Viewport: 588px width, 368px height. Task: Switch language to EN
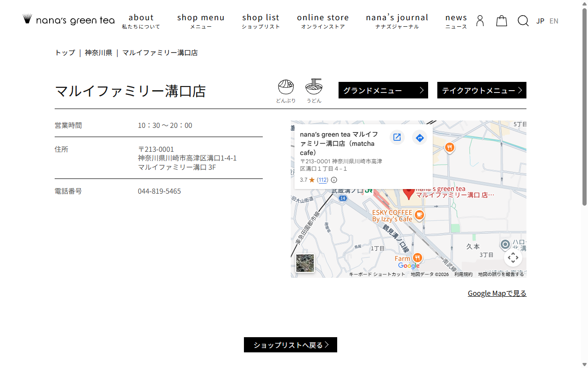(x=554, y=21)
